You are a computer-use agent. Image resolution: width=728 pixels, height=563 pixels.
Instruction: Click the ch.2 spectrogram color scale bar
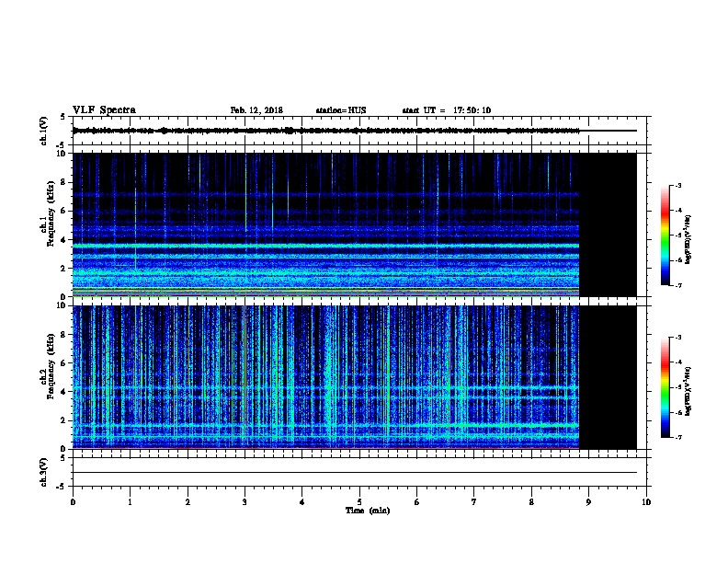tap(665, 387)
